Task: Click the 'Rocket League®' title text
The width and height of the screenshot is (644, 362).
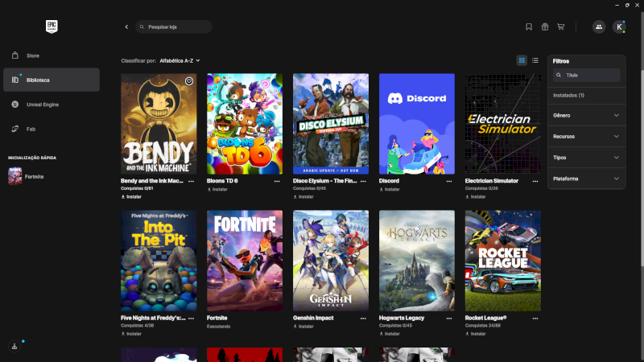Action: pyautogui.click(x=486, y=318)
